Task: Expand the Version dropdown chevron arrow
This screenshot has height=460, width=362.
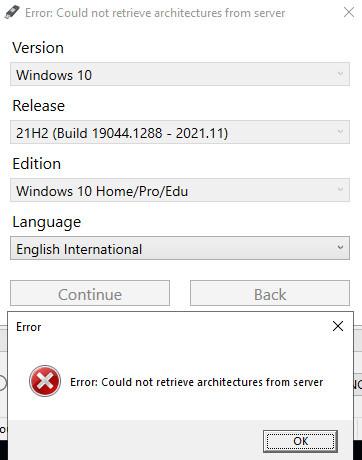Action: click(x=340, y=74)
